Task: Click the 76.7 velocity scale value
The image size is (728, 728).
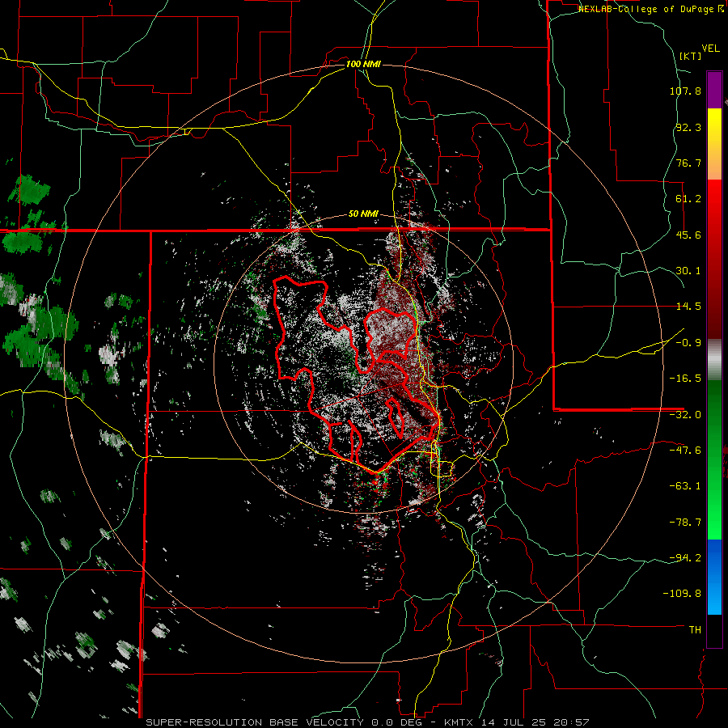Action: [x=688, y=163]
